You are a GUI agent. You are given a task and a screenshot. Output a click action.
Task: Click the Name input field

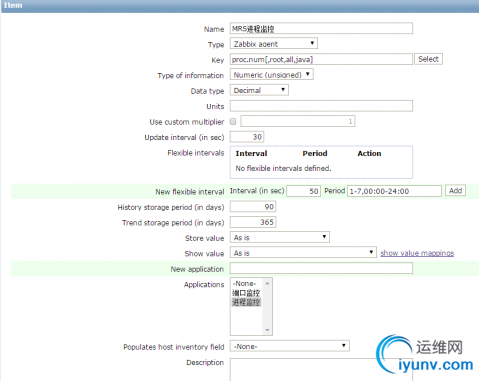pyautogui.click(x=321, y=29)
